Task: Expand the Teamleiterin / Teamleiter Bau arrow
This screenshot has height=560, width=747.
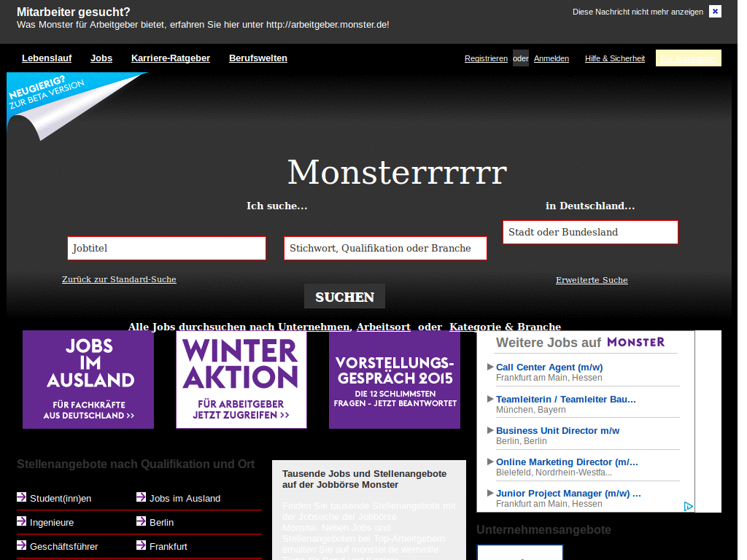Action: pyautogui.click(x=490, y=399)
